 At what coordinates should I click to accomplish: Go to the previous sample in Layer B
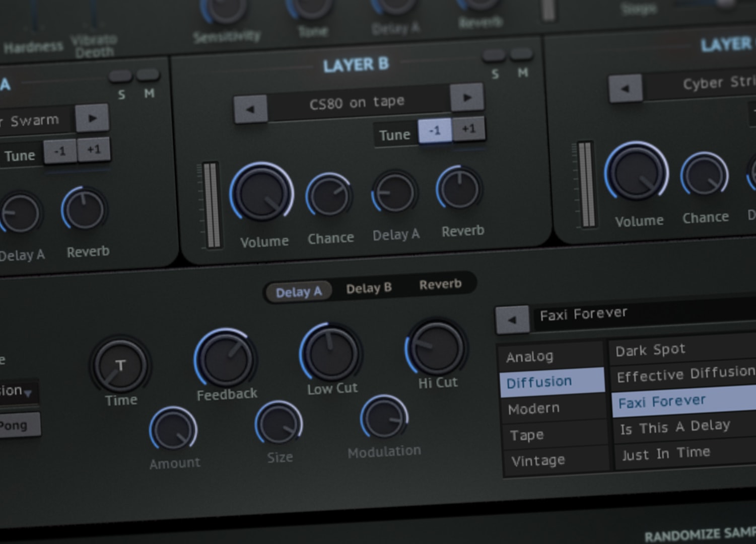pyautogui.click(x=250, y=109)
